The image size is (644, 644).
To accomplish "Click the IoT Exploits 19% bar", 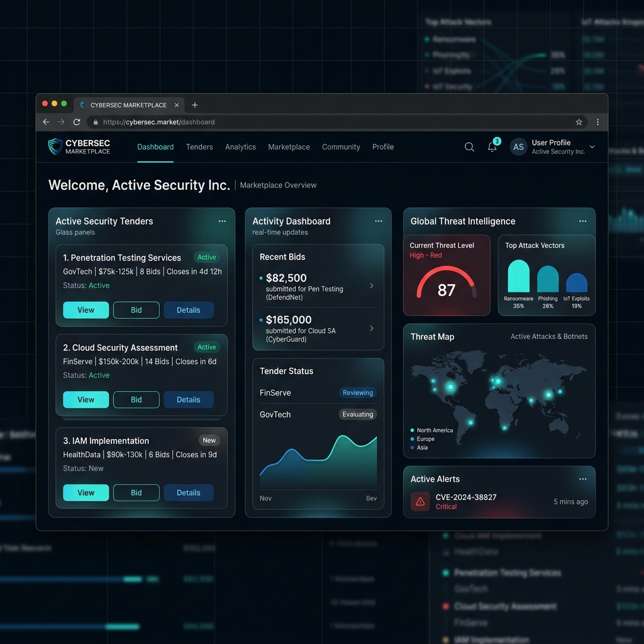I will (577, 282).
